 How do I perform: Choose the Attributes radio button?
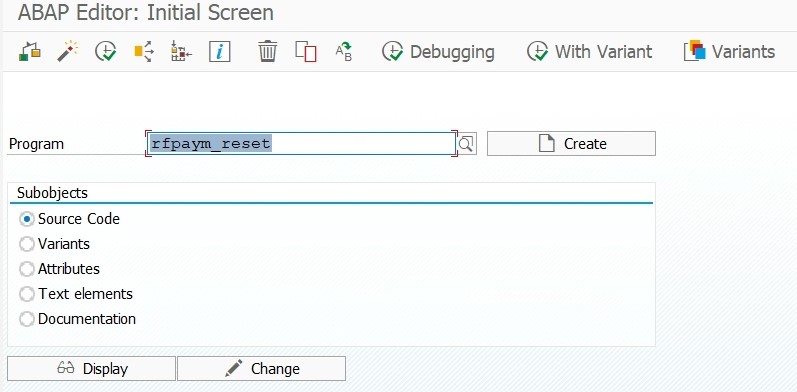26,269
